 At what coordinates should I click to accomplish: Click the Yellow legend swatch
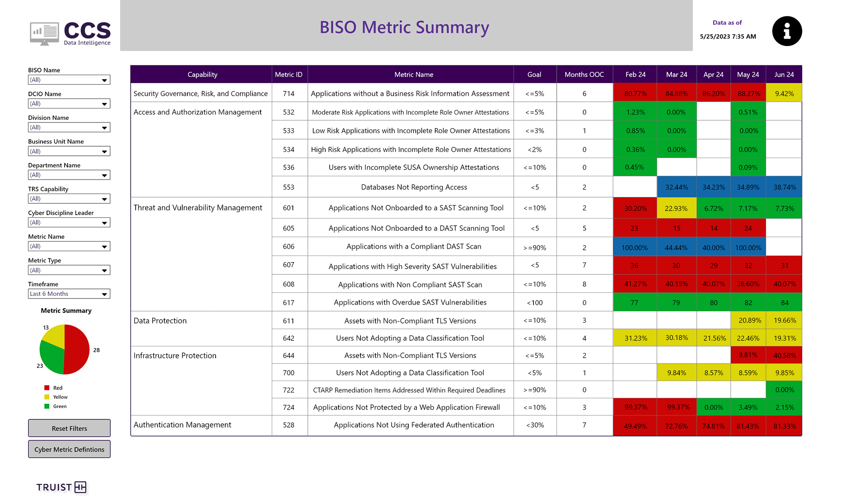click(47, 397)
